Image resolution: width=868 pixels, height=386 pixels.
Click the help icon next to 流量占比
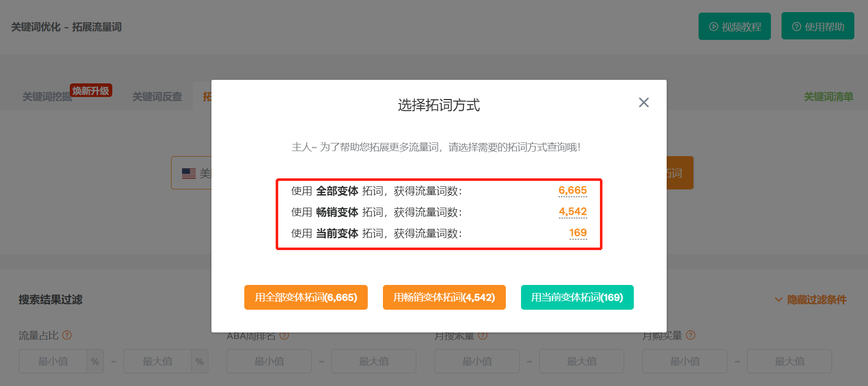67,335
